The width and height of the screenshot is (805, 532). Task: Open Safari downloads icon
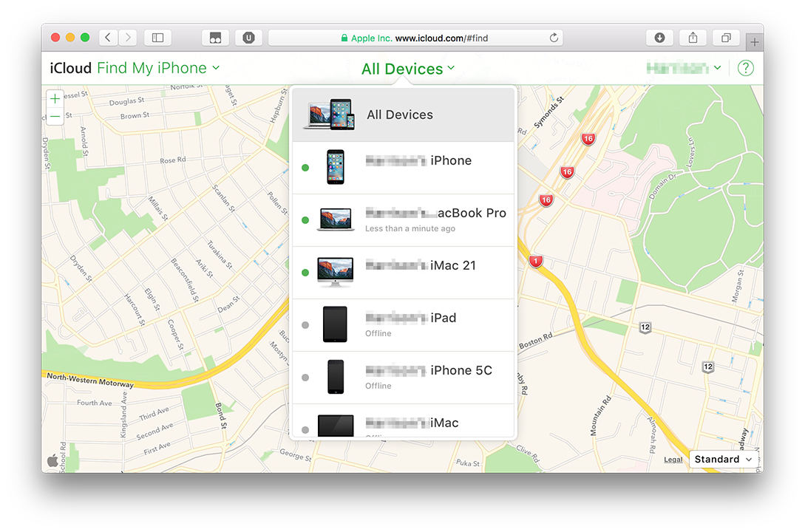659,38
